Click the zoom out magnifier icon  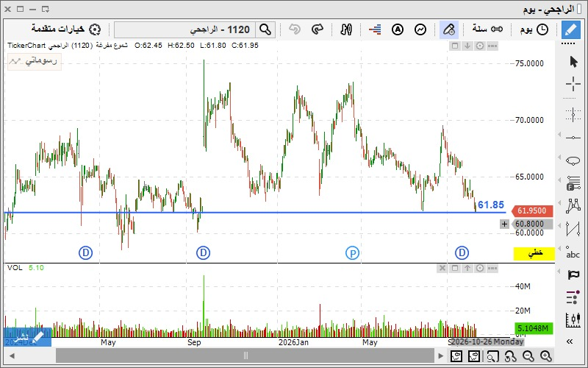tap(528, 355)
